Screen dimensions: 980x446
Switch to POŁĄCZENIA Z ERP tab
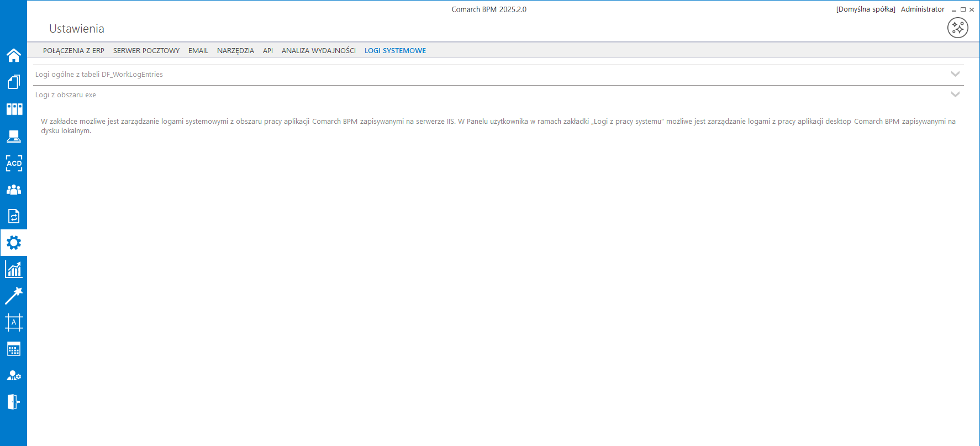73,50
